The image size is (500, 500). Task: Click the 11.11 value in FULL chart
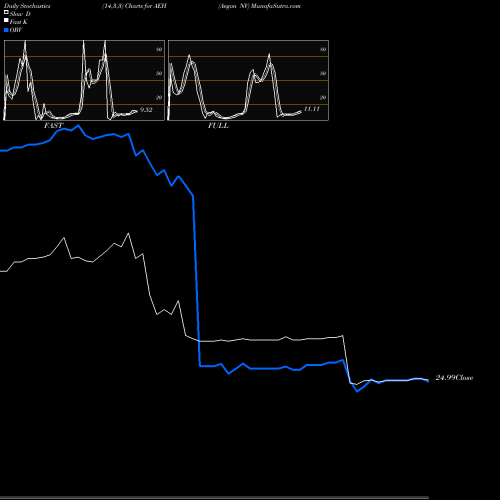312,109
